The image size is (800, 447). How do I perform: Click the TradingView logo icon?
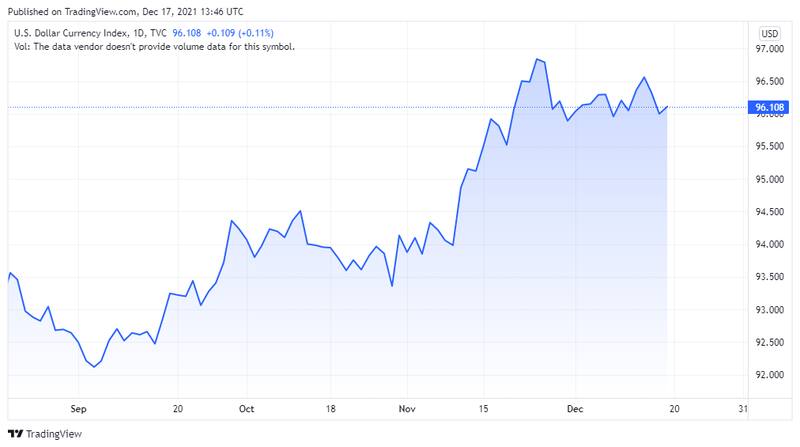click(x=15, y=434)
